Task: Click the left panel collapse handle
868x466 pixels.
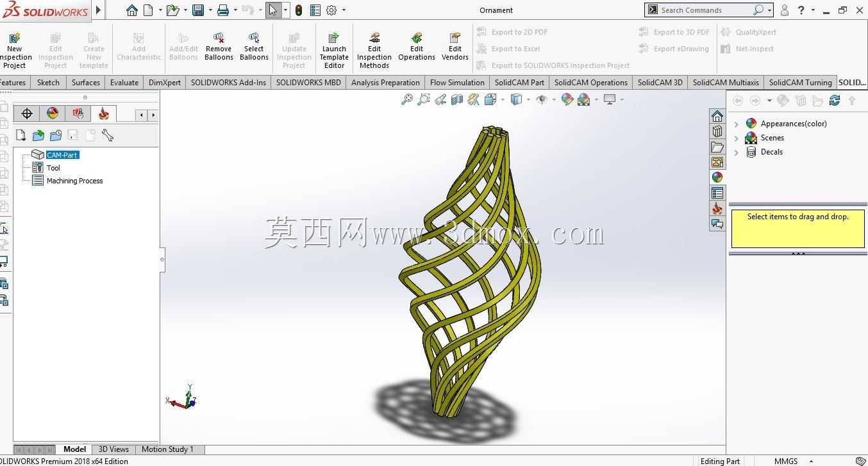Action: pyautogui.click(x=162, y=260)
